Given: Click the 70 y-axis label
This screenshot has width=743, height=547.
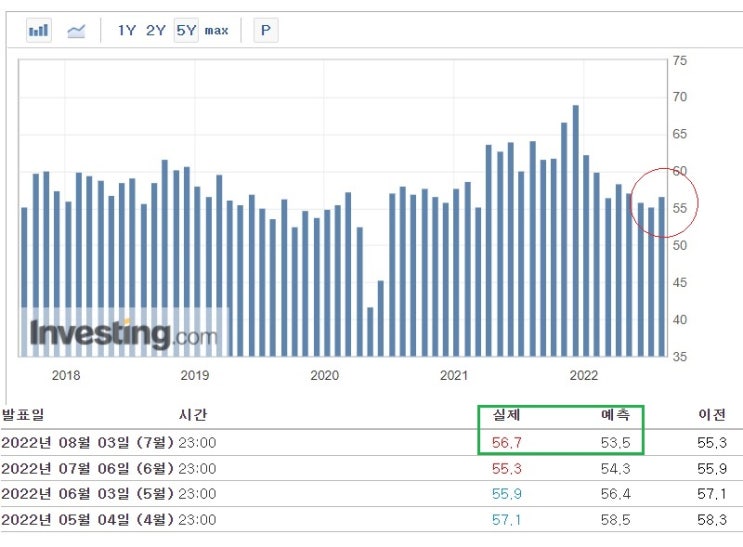Looking at the screenshot, I should [x=680, y=97].
